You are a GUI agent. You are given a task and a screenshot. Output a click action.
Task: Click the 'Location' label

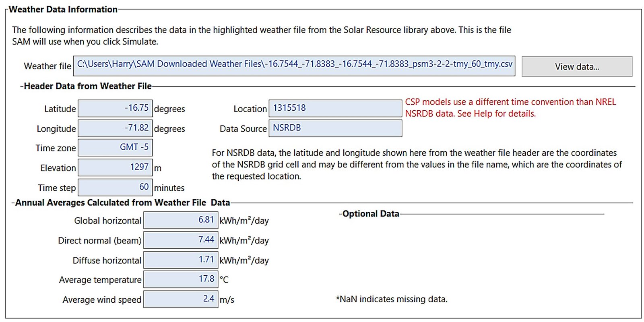pos(250,109)
